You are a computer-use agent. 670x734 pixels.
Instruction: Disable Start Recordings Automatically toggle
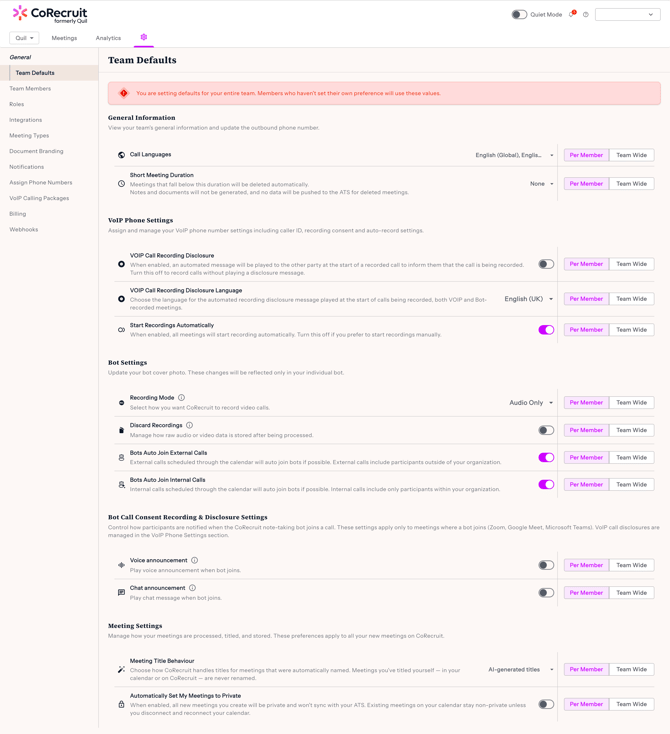coord(546,330)
